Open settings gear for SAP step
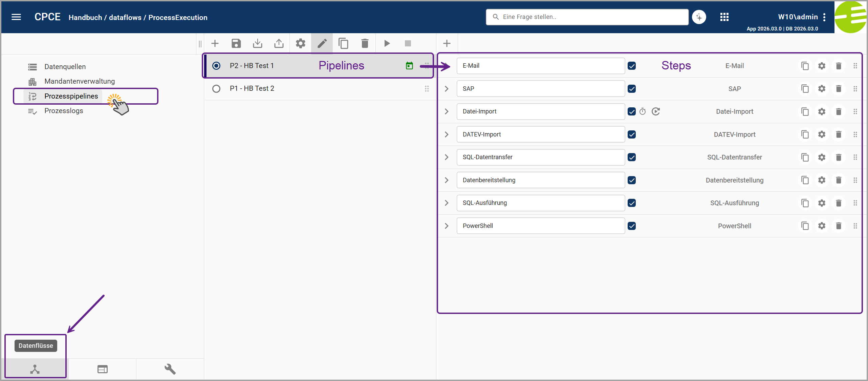 click(x=822, y=89)
